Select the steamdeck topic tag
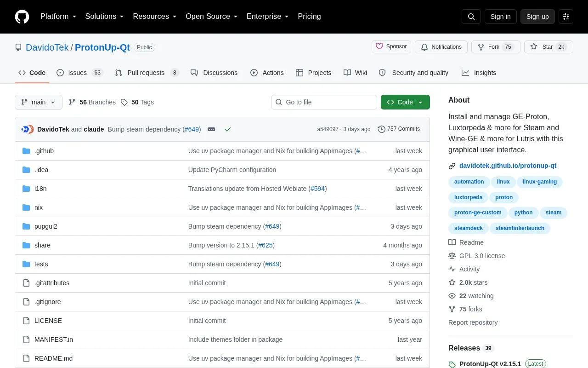 [469, 228]
